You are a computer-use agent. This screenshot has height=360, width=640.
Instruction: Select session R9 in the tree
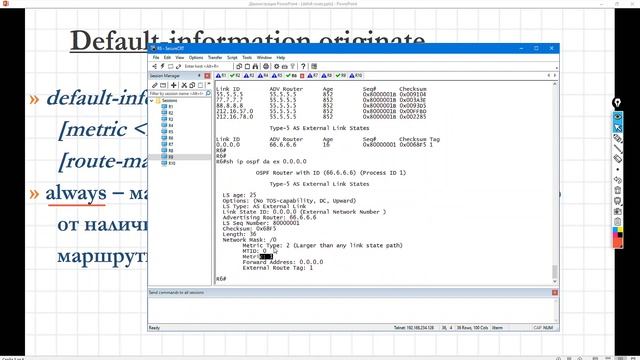pyautogui.click(x=167, y=157)
